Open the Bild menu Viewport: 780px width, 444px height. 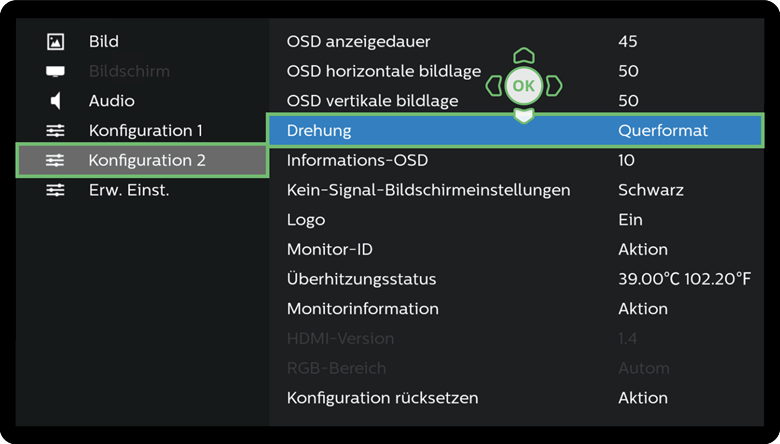(103, 42)
